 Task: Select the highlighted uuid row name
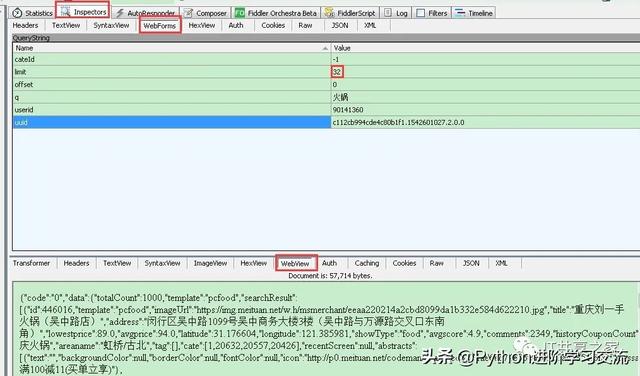point(21,122)
